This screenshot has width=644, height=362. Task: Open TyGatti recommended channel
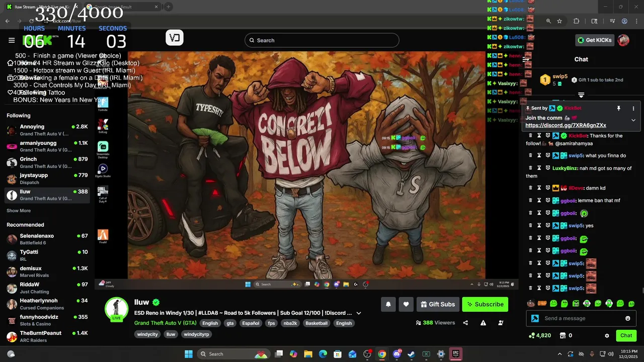47,255
